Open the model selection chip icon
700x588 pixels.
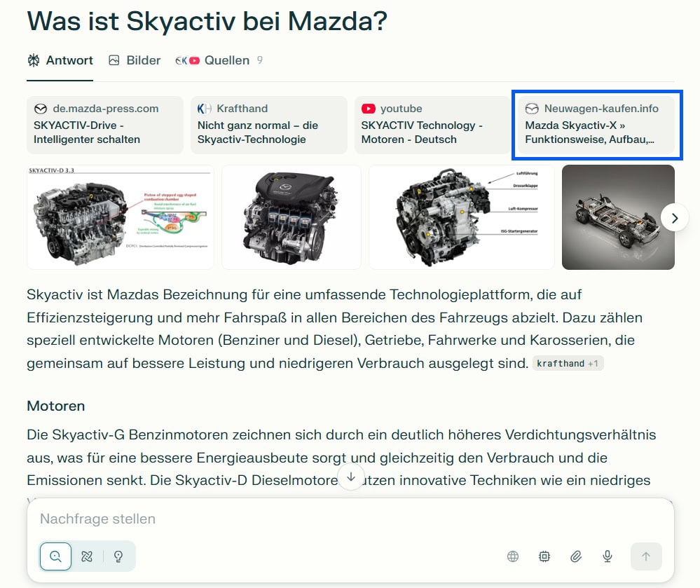point(544,556)
